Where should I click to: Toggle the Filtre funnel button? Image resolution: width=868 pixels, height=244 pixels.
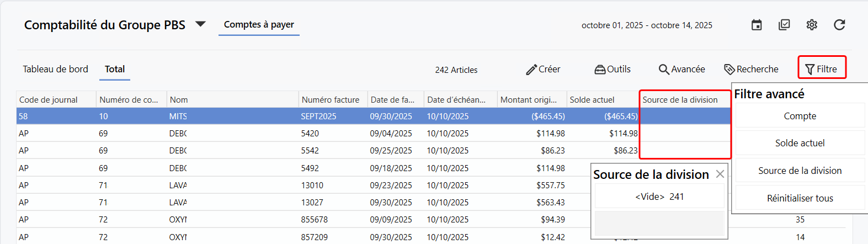[x=821, y=69]
